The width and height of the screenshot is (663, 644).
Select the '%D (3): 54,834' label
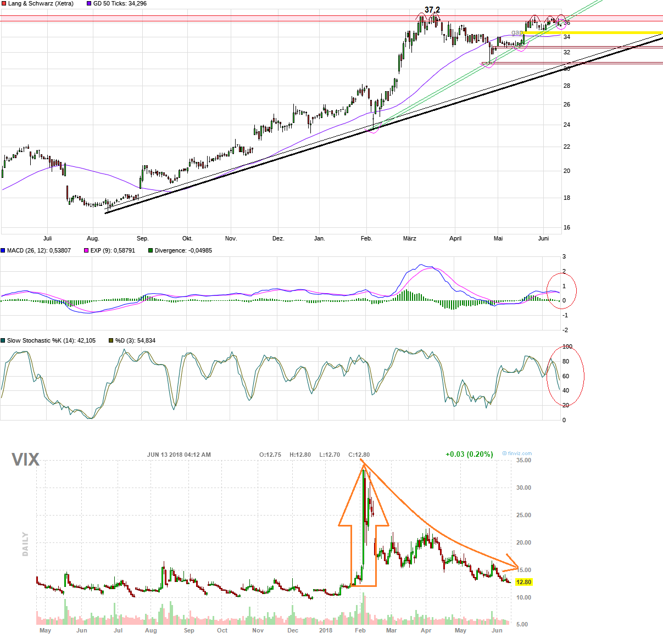pos(135,340)
